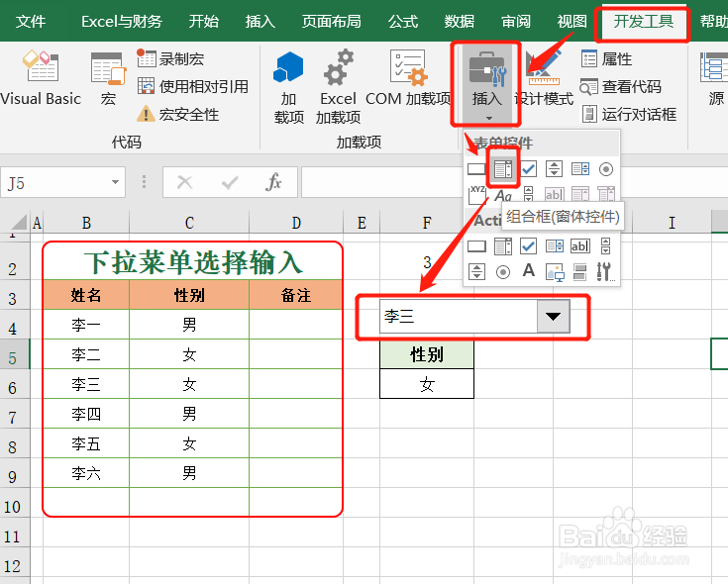Switch to 数据 tab
This screenshot has width=728, height=584.
click(459, 22)
